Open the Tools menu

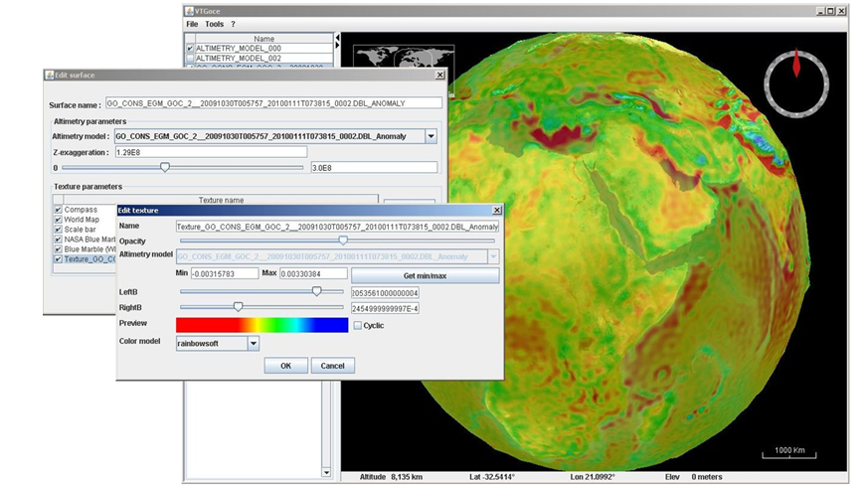click(x=214, y=24)
